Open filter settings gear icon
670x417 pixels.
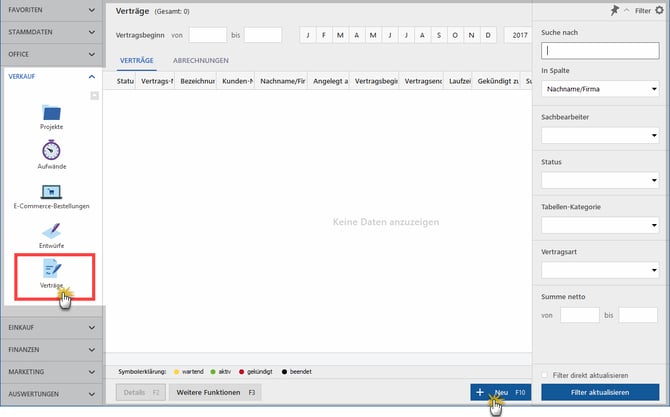point(659,9)
